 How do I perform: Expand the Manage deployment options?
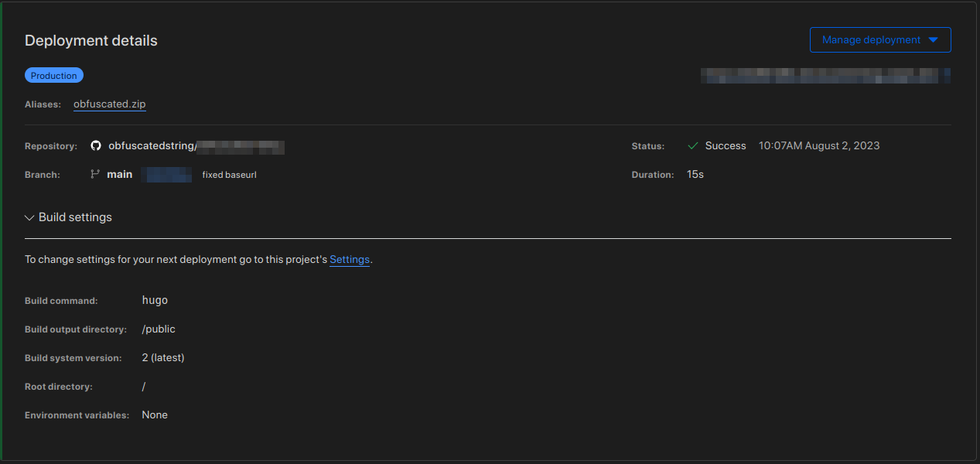pos(879,39)
